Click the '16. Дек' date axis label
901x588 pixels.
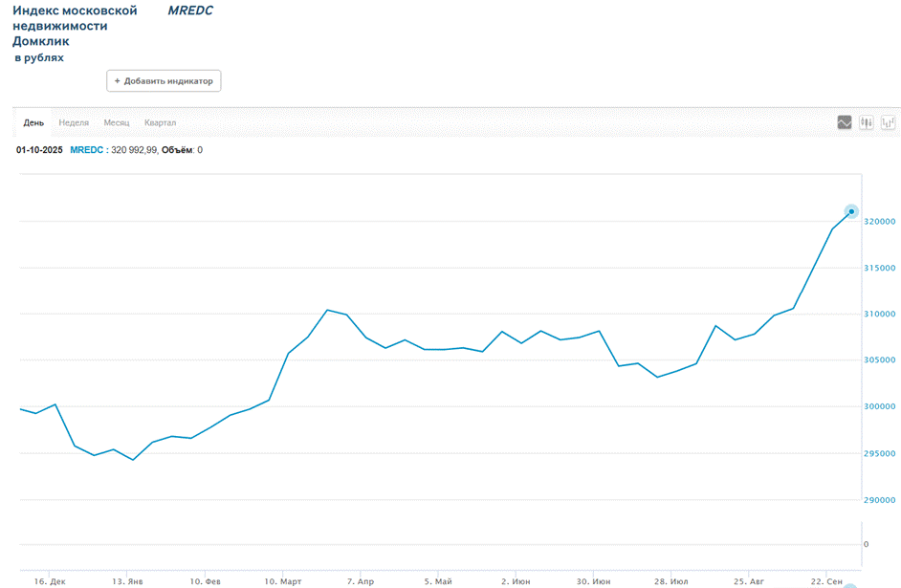pyautogui.click(x=50, y=580)
